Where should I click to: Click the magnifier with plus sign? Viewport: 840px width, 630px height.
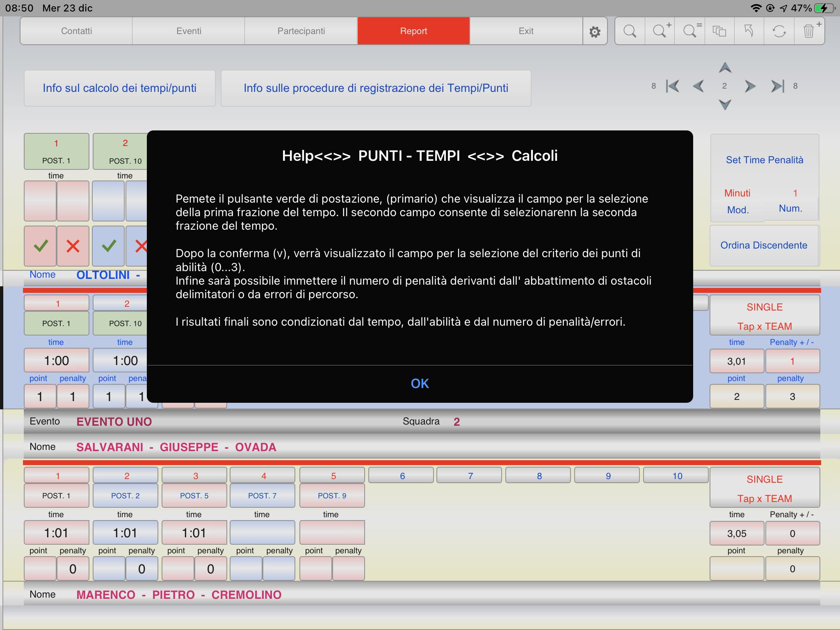coord(660,31)
